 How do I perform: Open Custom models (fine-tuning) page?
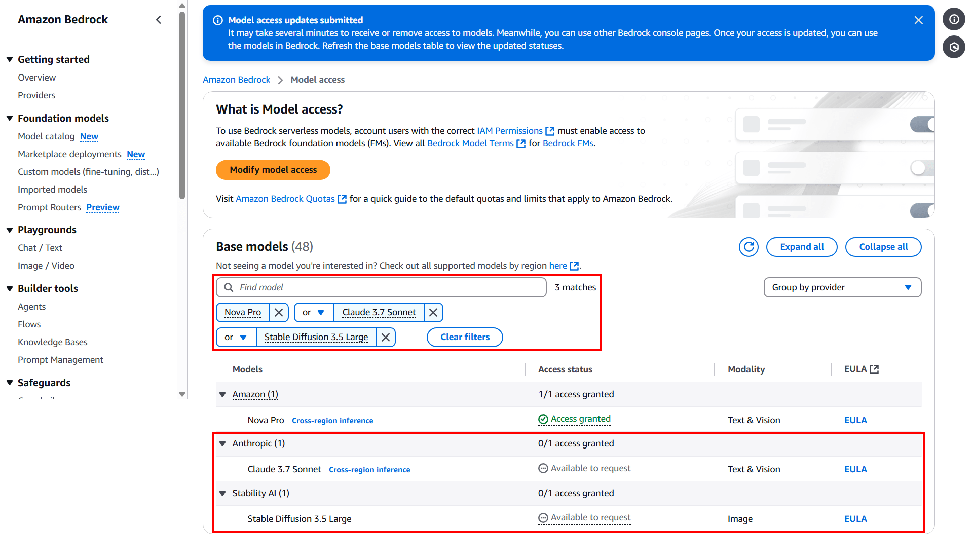88,172
